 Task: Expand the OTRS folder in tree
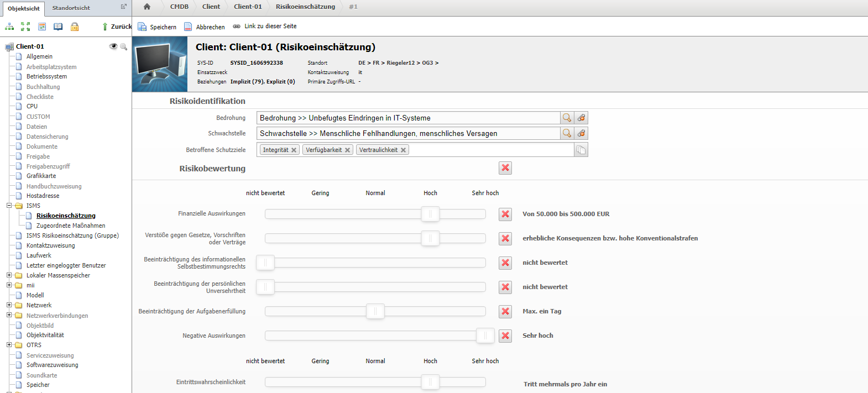click(x=9, y=345)
